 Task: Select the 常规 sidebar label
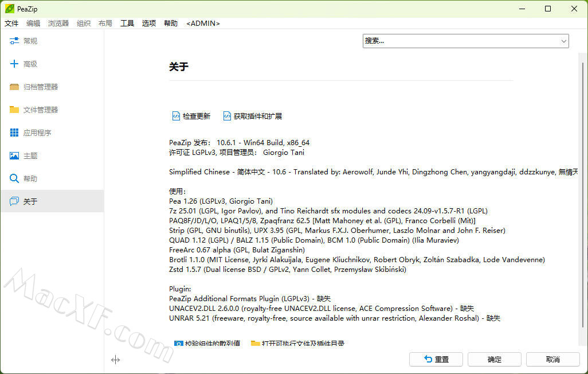click(x=30, y=41)
